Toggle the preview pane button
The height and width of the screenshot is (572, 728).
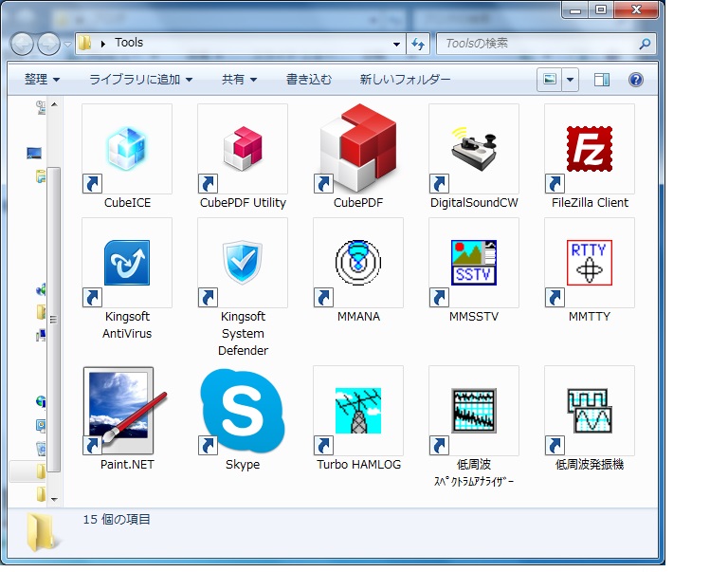(x=602, y=80)
